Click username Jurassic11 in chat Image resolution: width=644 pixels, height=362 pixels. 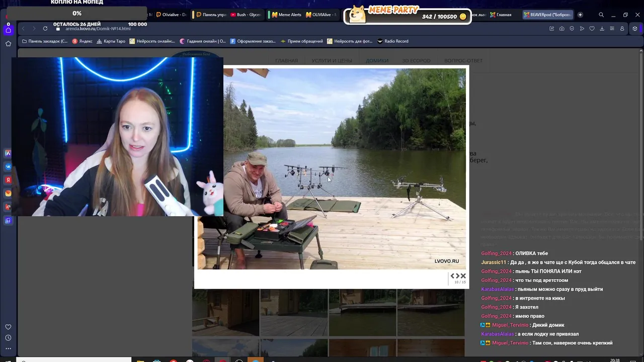pos(494,262)
